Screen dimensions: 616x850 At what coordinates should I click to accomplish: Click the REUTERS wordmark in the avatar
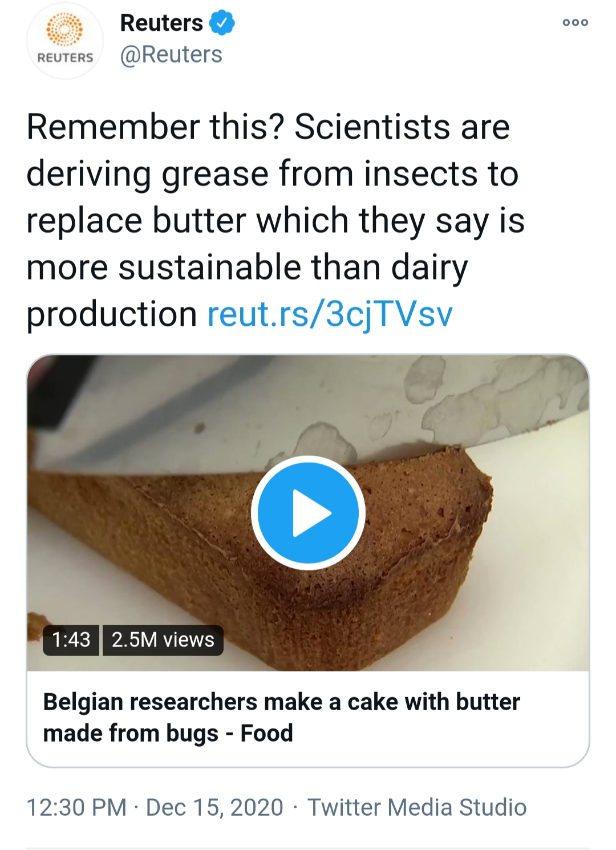(x=65, y=58)
